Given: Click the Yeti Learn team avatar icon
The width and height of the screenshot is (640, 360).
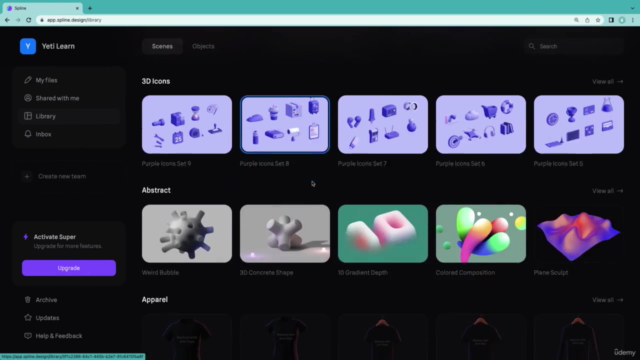Looking at the screenshot, I should click(28, 46).
